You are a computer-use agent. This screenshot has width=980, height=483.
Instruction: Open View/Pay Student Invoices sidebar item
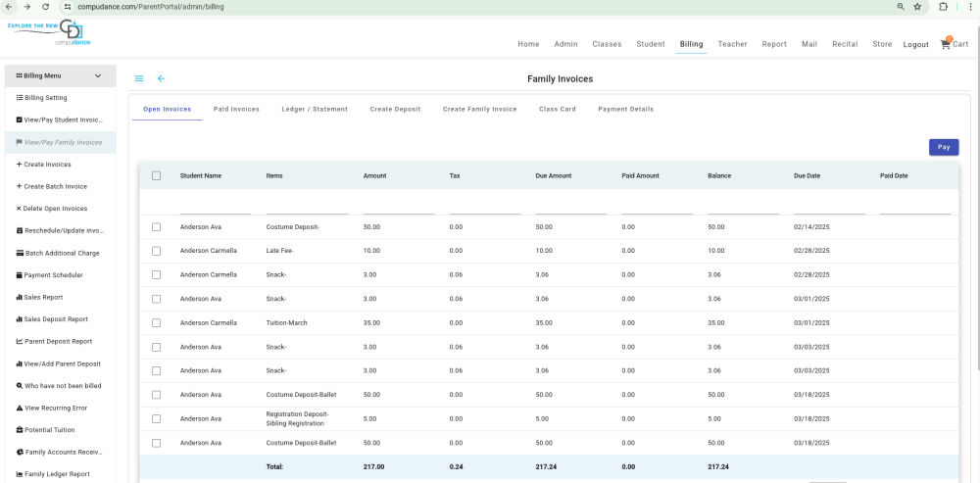pos(60,120)
